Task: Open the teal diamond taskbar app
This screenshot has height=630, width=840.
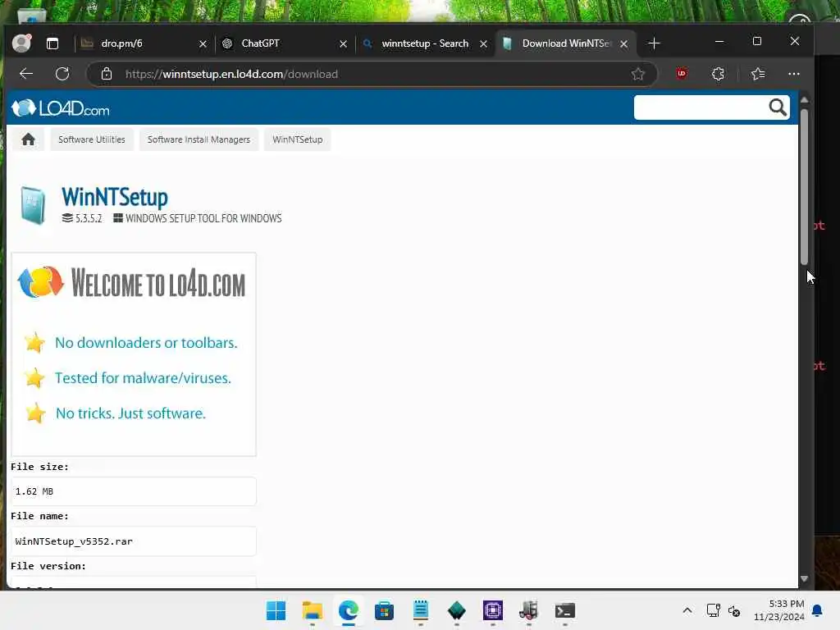Action: pos(456,610)
